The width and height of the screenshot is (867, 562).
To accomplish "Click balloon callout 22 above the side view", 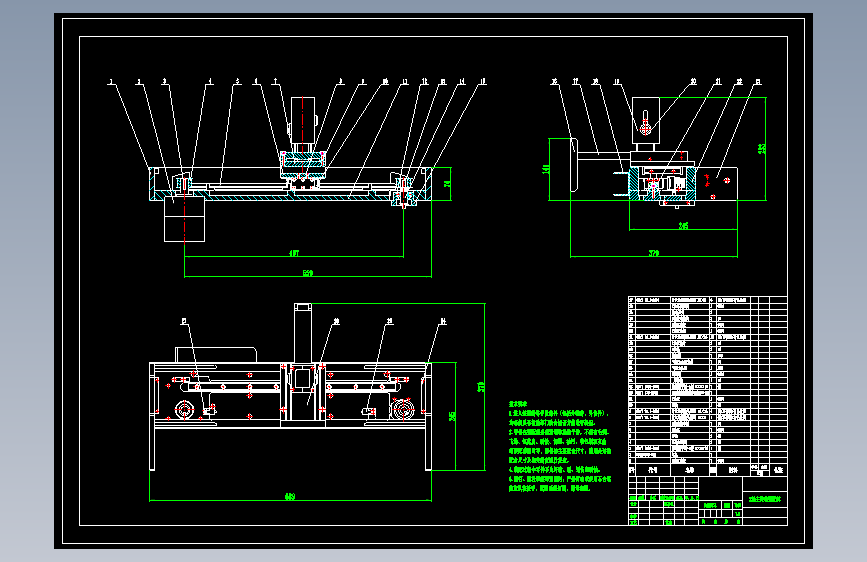I will pos(739,82).
